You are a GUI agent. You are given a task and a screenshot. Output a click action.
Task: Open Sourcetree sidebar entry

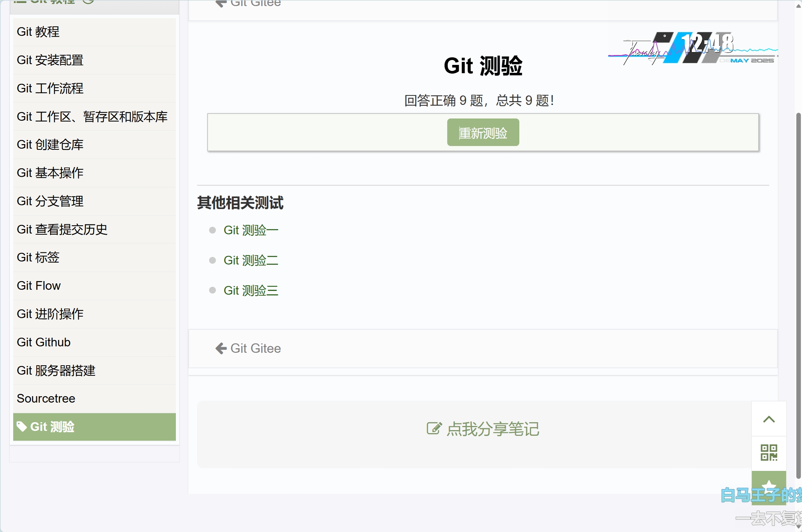46,398
